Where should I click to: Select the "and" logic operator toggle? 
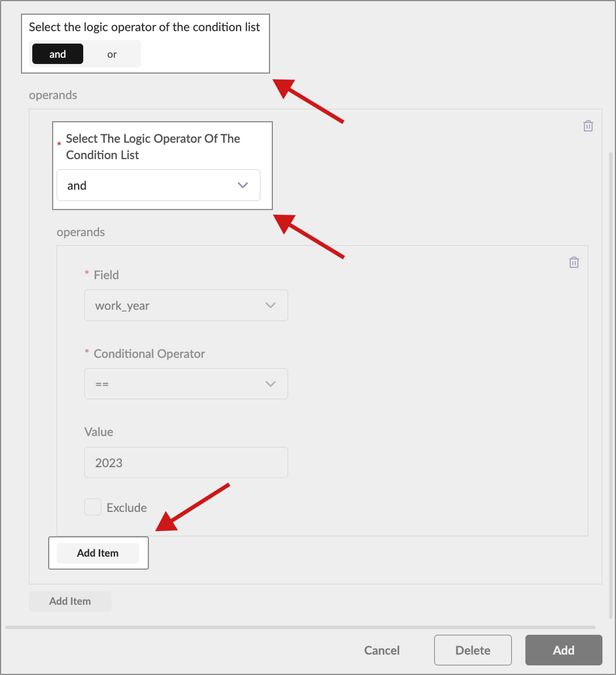coord(58,54)
